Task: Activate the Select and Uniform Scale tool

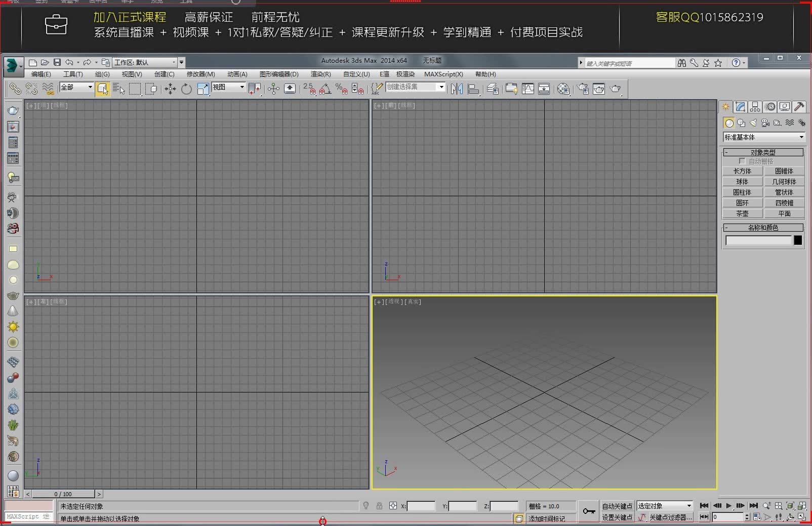Action: pyautogui.click(x=203, y=89)
